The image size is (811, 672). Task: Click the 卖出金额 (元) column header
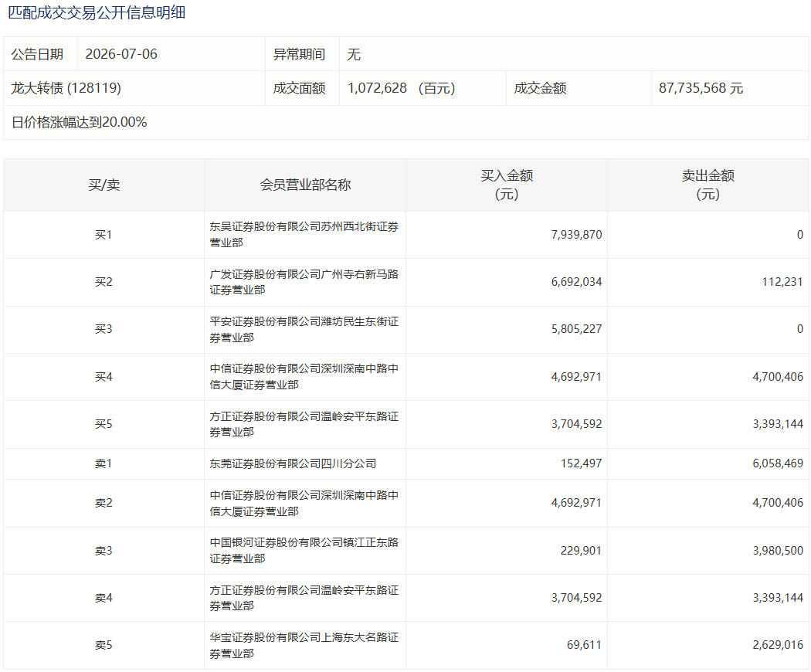point(708,185)
